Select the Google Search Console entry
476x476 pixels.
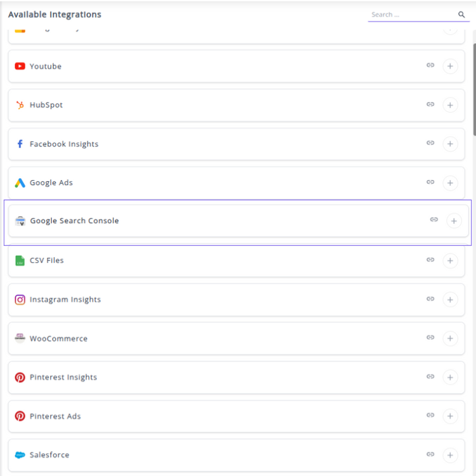(x=74, y=221)
